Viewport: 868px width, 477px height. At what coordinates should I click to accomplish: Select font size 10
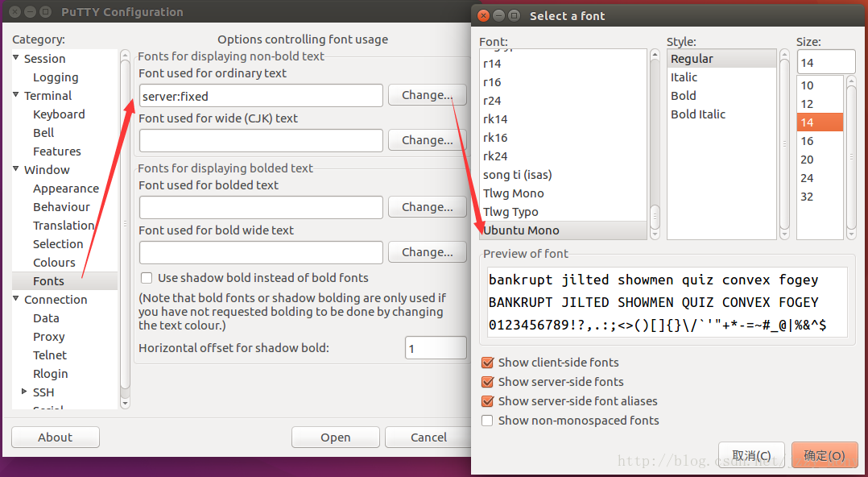pos(820,85)
